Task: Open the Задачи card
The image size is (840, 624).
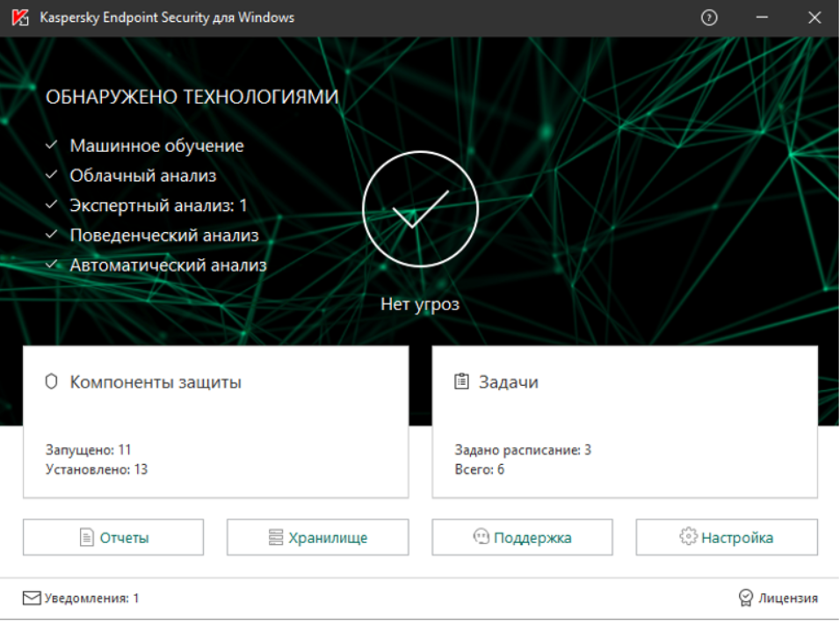Action: pyautogui.click(x=625, y=422)
